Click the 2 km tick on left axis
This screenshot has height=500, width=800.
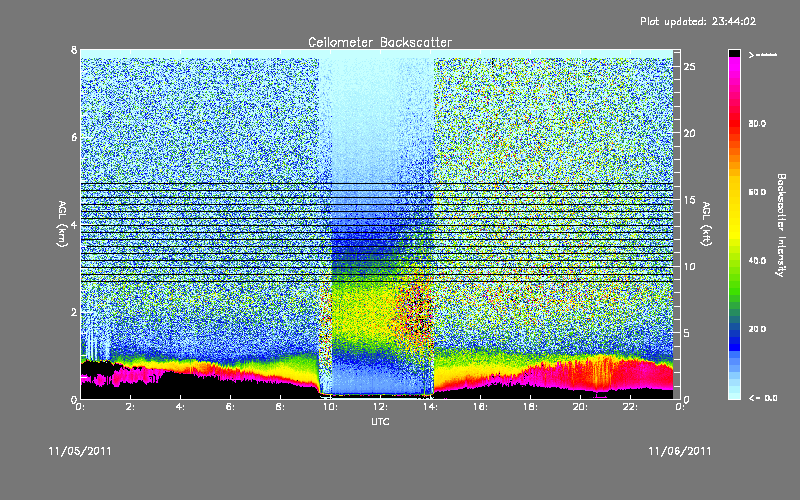click(x=74, y=312)
